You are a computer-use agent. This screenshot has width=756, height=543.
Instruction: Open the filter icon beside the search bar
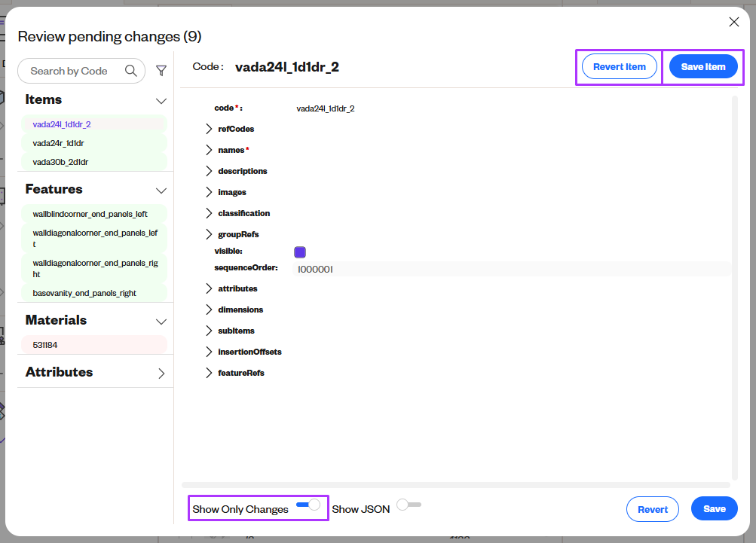point(161,70)
